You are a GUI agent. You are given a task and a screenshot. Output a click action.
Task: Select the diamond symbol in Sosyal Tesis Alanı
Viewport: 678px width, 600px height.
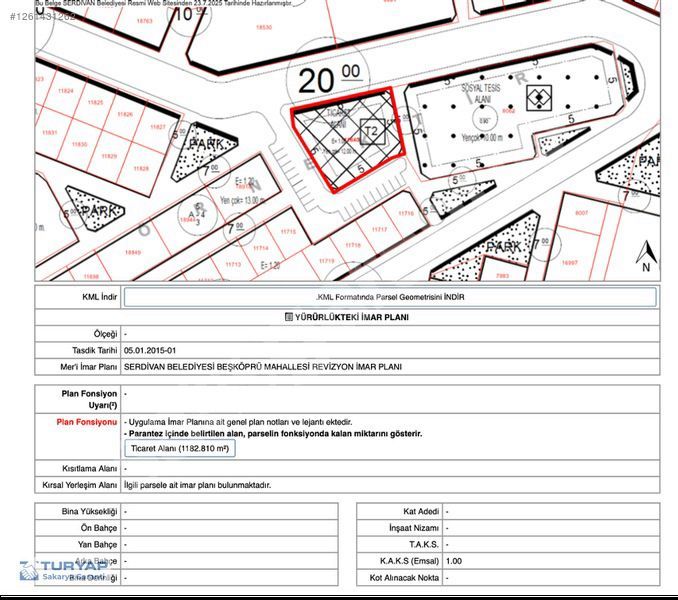pos(539,97)
